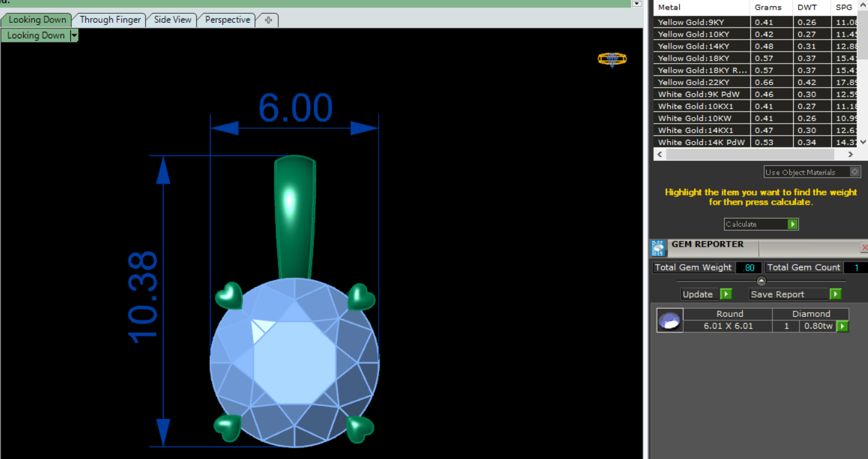Click the small gold ring icon in viewport

tap(612, 59)
